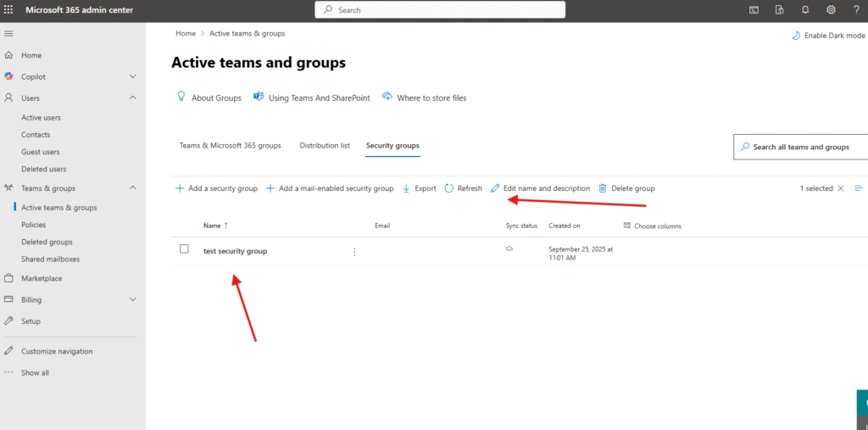Viewport: 868px width, 430px height.
Task: Open the app launcher waffle icon
Action: tap(9, 10)
